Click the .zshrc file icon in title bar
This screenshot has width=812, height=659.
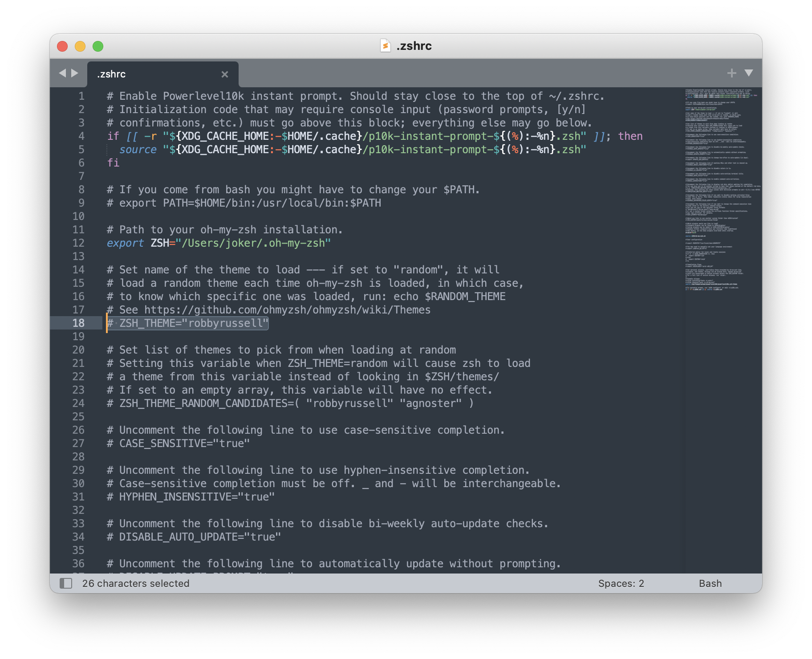pos(386,46)
